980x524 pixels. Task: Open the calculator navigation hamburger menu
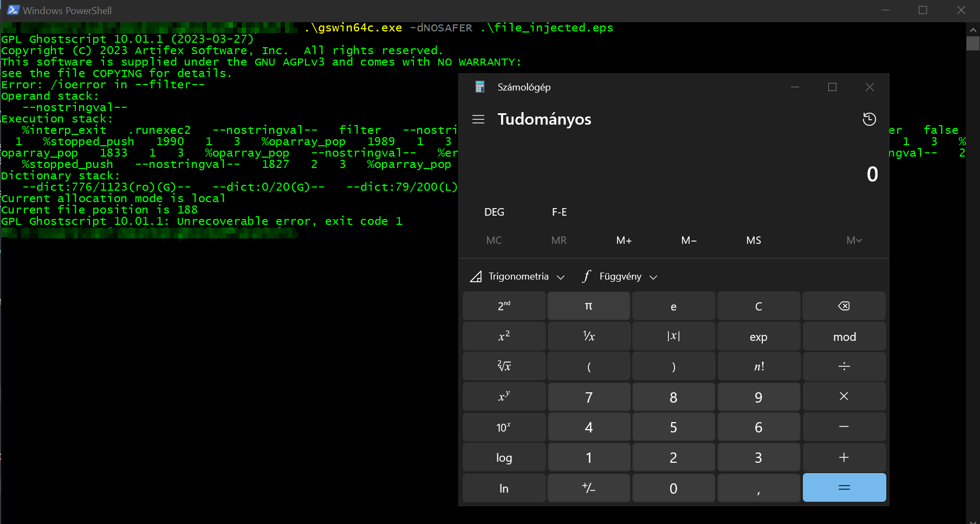[x=478, y=119]
